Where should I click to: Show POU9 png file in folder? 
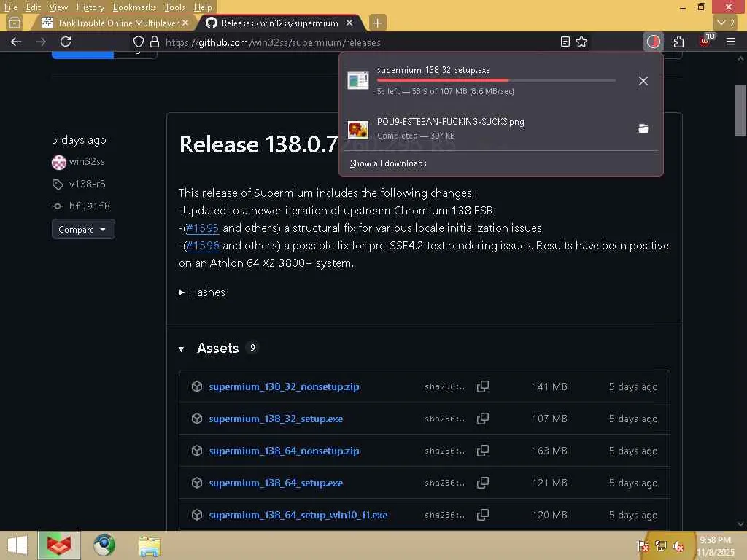click(643, 128)
